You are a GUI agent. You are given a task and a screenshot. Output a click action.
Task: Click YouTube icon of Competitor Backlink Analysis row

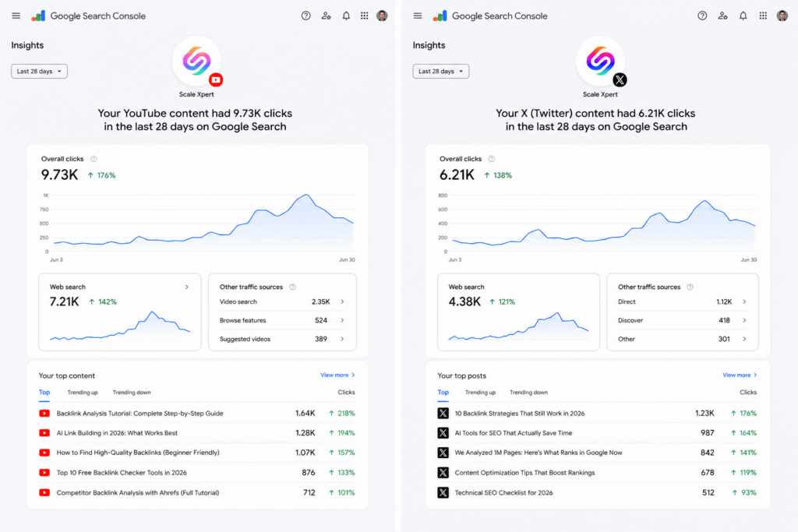click(44, 492)
